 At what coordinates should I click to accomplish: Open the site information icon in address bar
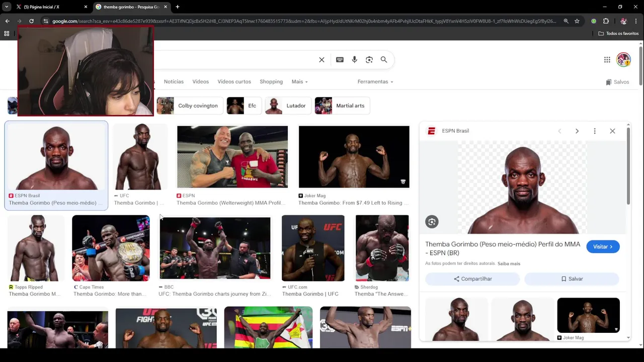coord(46,21)
